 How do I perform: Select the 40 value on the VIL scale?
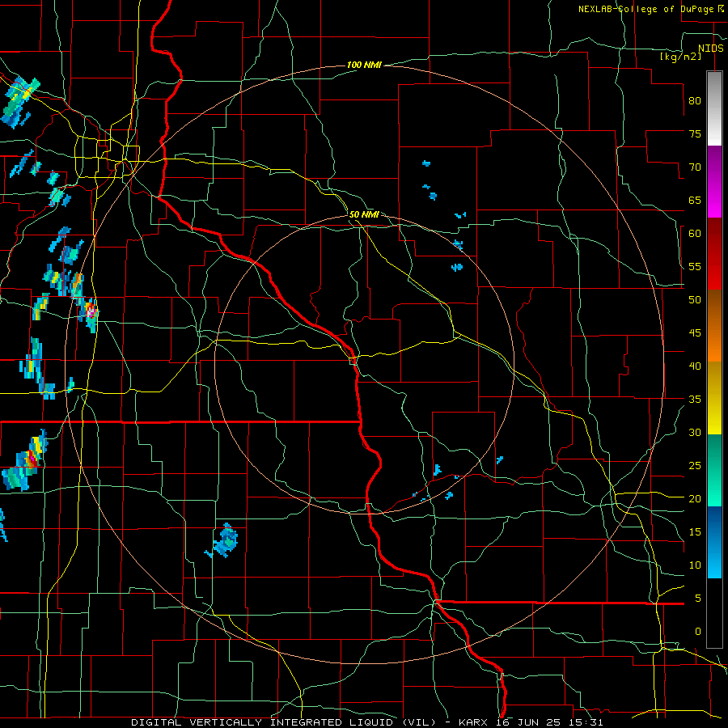tap(695, 366)
